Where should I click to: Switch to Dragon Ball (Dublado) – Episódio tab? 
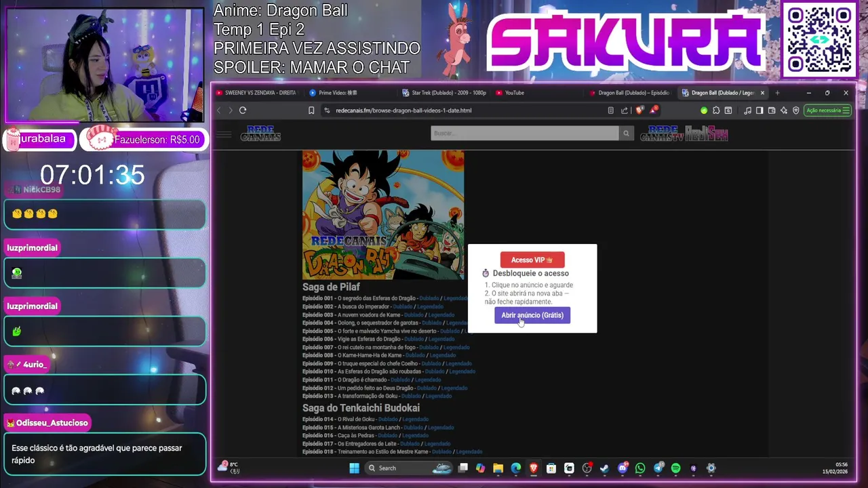click(x=629, y=93)
